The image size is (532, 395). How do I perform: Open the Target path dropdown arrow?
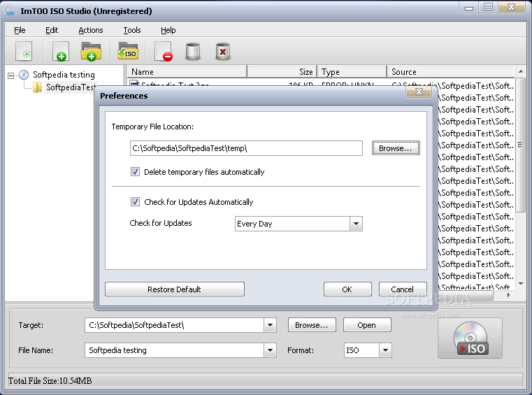pos(270,325)
